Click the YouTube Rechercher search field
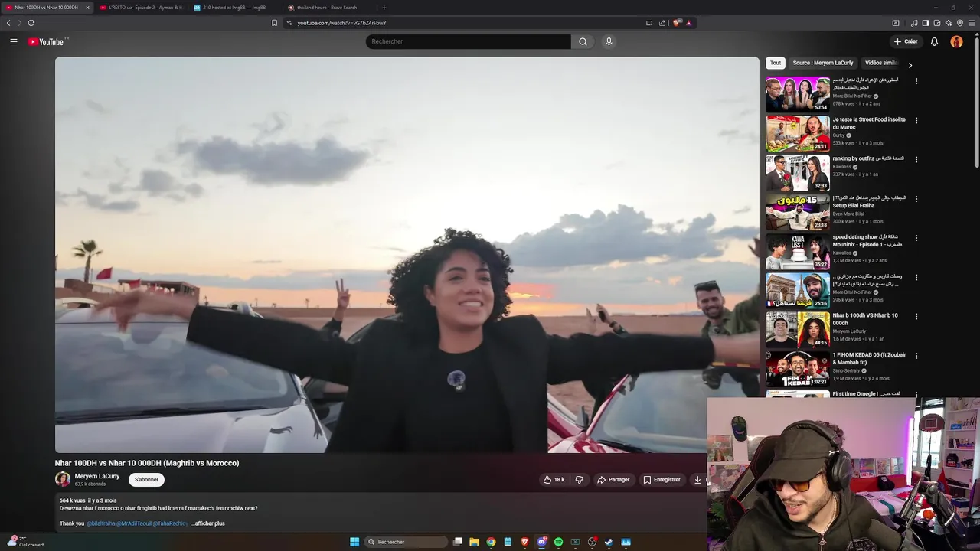The image size is (980, 551). coord(468,41)
